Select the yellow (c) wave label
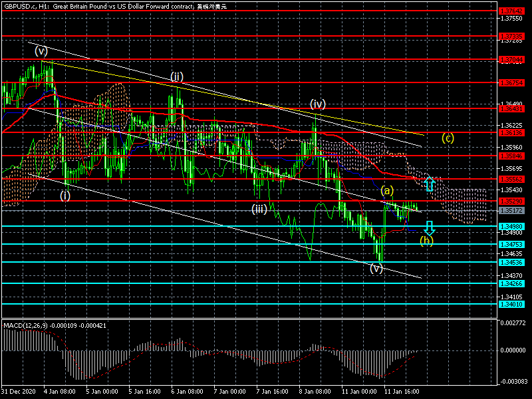This screenshot has height=399, width=532. 448,138
